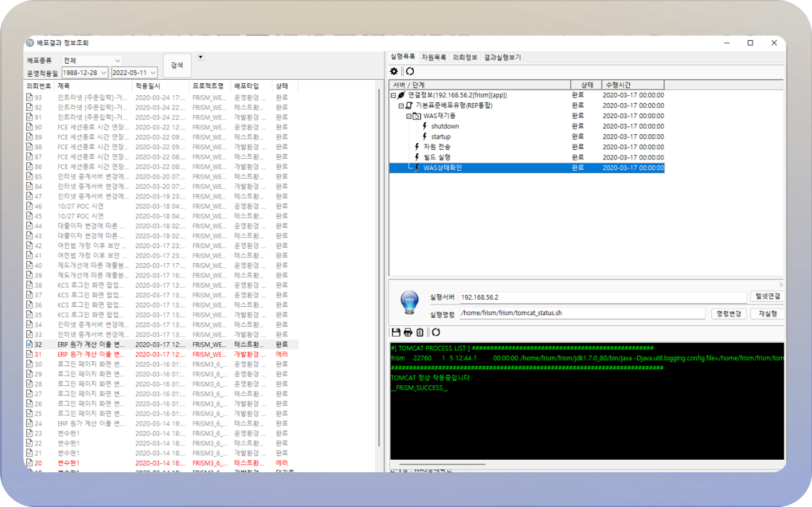Click the 재실행 button
The width and height of the screenshot is (812, 507).
(x=767, y=313)
